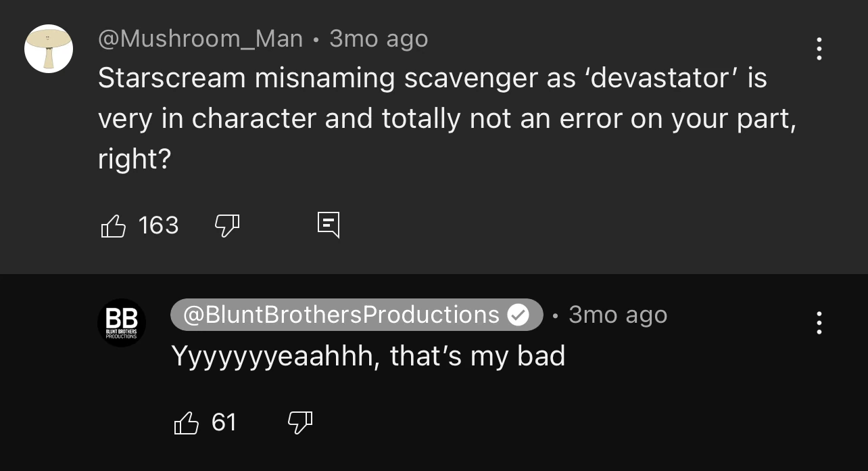
Task: Click the verified checkmark badge
Action: (518, 315)
